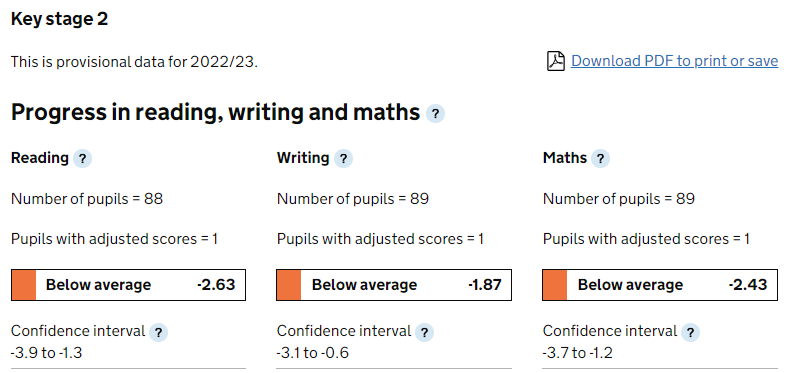Select the Reading score value -2.63
This screenshot has height=373, width=808.
(216, 284)
